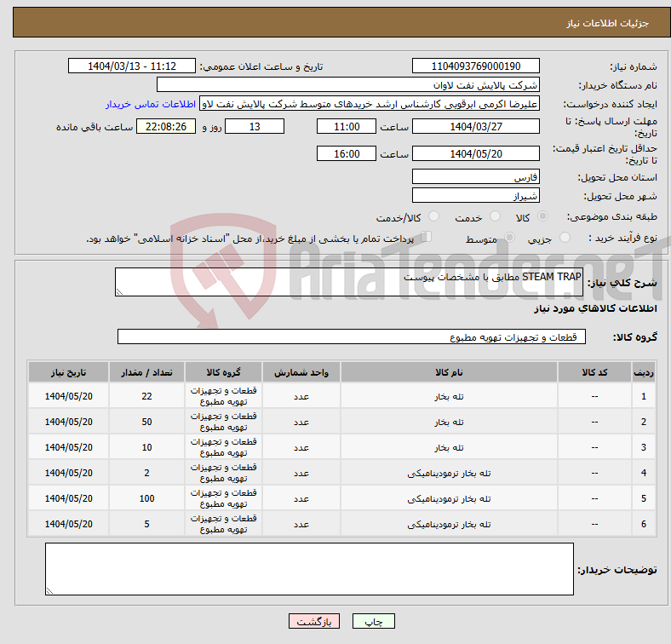The width and height of the screenshot is (671, 644).
Task: Click the نام کالا column header
Action: [x=449, y=372]
